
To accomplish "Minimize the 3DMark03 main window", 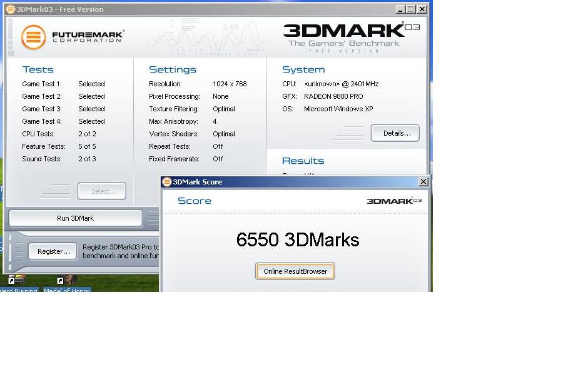I will pyautogui.click(x=400, y=9).
